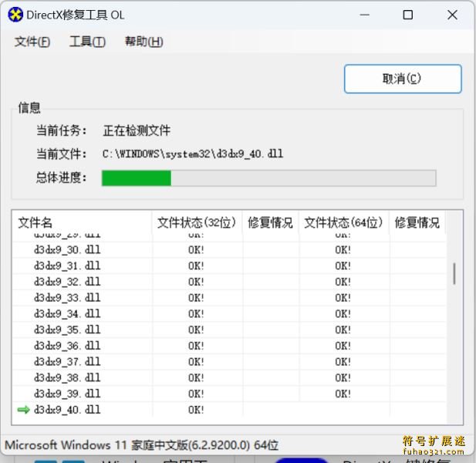Click the 文件状态(64位) column header
476x463 pixels.
pos(344,222)
